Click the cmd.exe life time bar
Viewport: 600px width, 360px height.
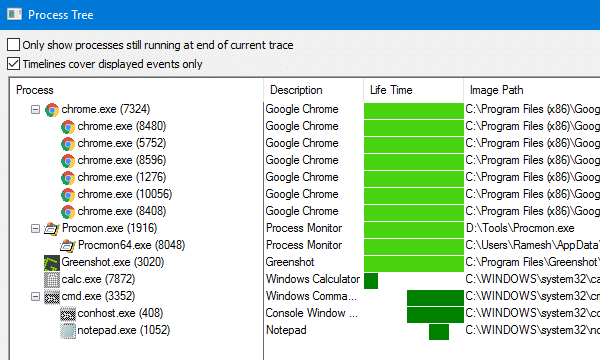tap(435, 298)
